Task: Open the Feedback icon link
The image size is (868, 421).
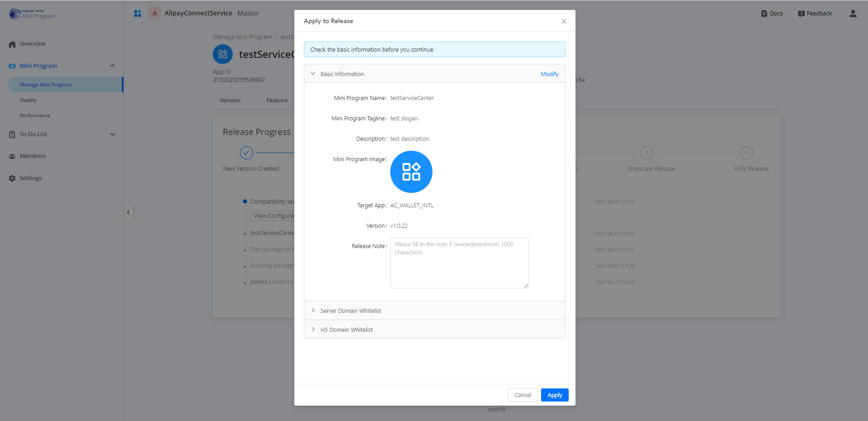Action: pos(801,14)
